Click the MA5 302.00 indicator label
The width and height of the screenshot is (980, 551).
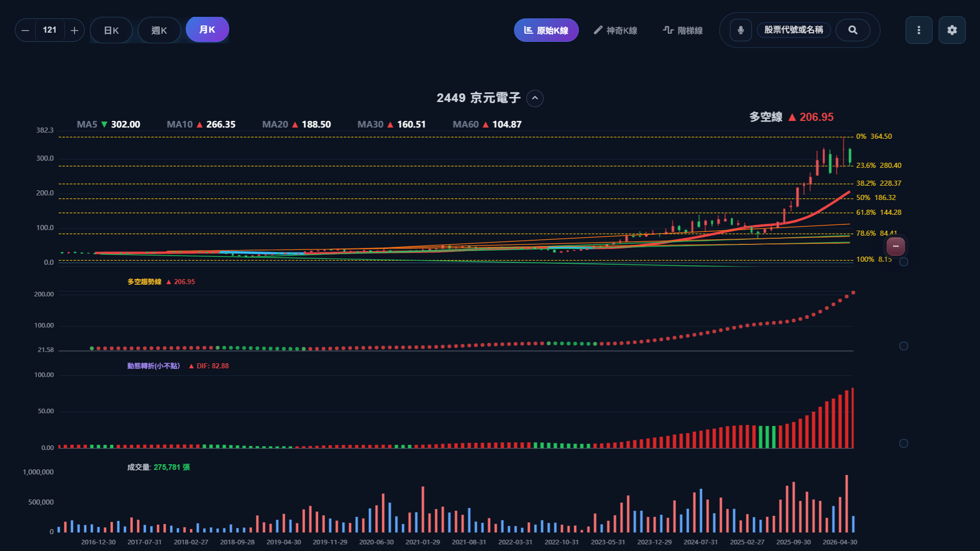point(108,124)
